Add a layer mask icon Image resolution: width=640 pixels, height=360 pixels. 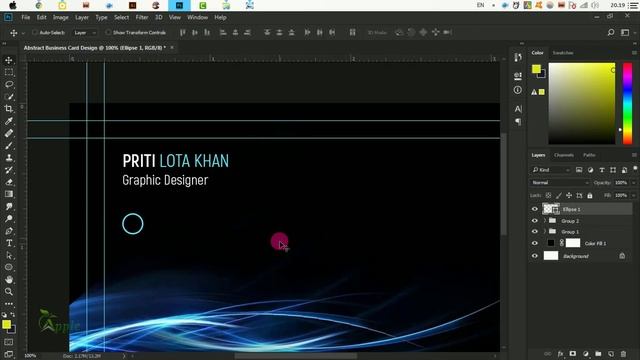(x=573, y=353)
